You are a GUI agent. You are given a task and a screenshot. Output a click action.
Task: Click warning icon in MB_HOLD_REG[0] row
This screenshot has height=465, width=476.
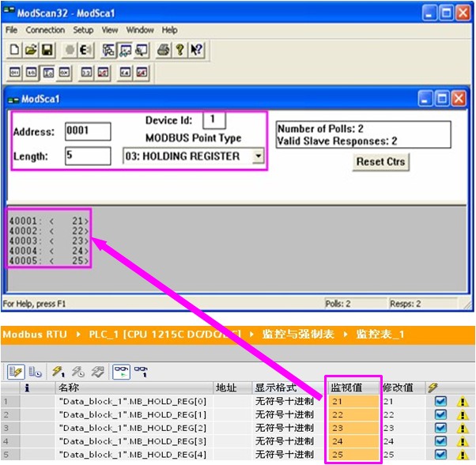point(462,402)
